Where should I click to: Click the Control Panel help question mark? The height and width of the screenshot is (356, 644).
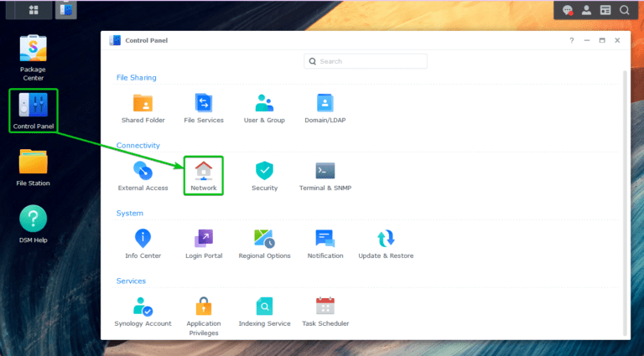coord(571,40)
